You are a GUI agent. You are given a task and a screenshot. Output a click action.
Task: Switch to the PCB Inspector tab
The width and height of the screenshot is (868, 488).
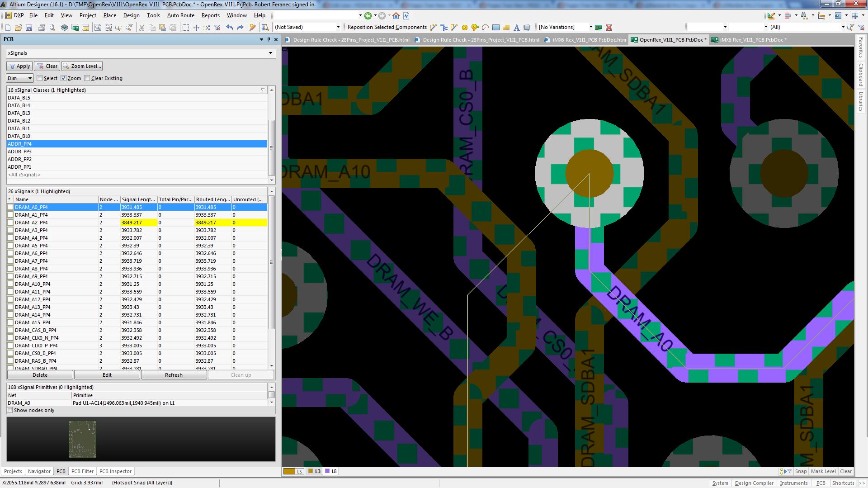coord(115,471)
